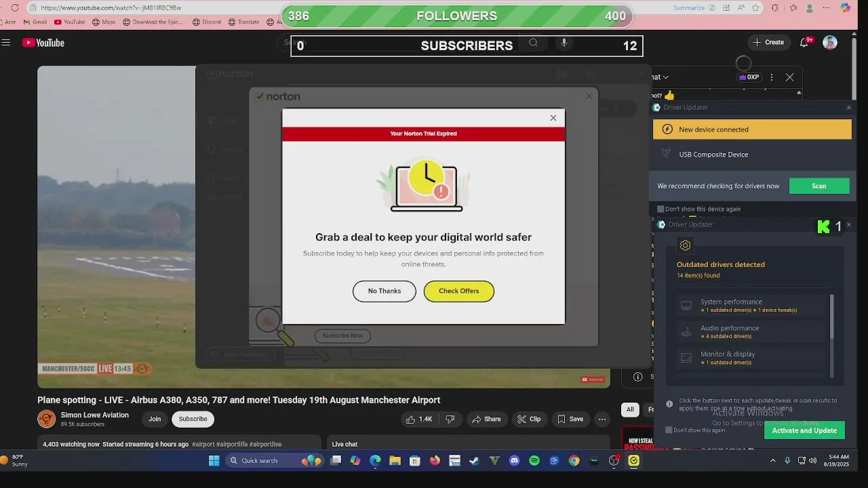Open YouTube bookmark in favorites bar

tap(69, 22)
